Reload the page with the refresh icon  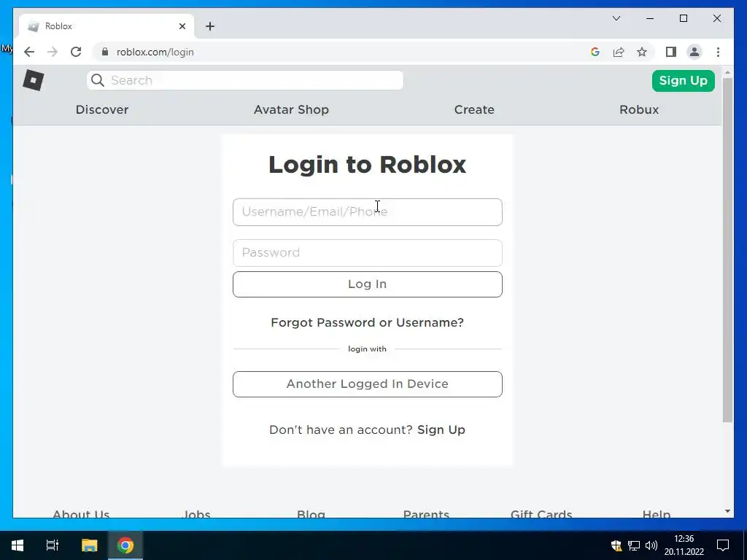tap(76, 52)
